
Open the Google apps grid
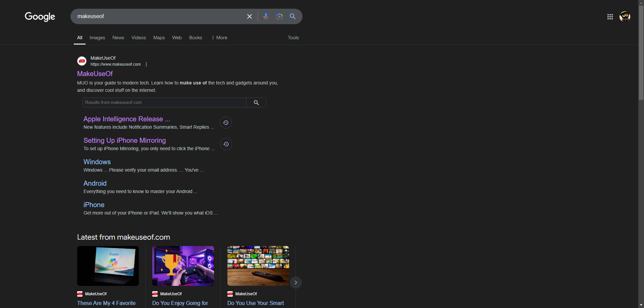tap(610, 17)
